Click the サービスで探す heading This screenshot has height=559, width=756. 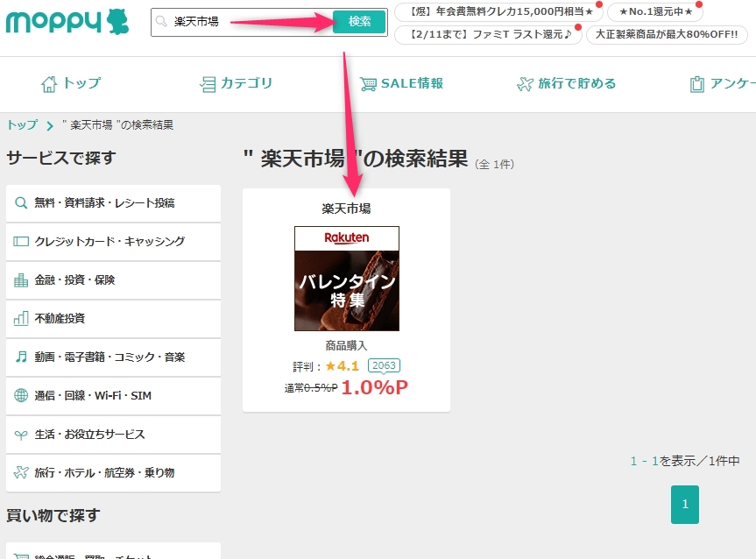[x=61, y=158]
